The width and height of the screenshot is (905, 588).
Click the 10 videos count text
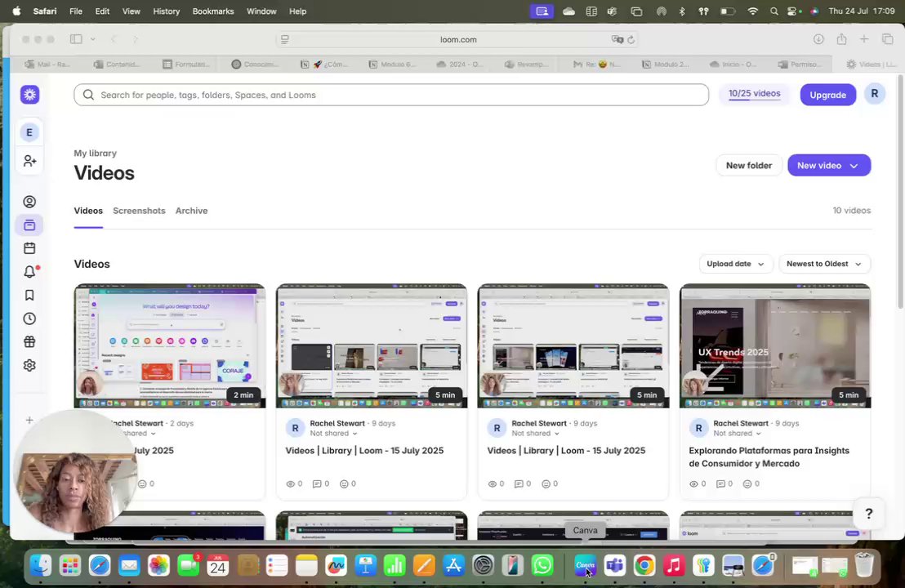851,211
